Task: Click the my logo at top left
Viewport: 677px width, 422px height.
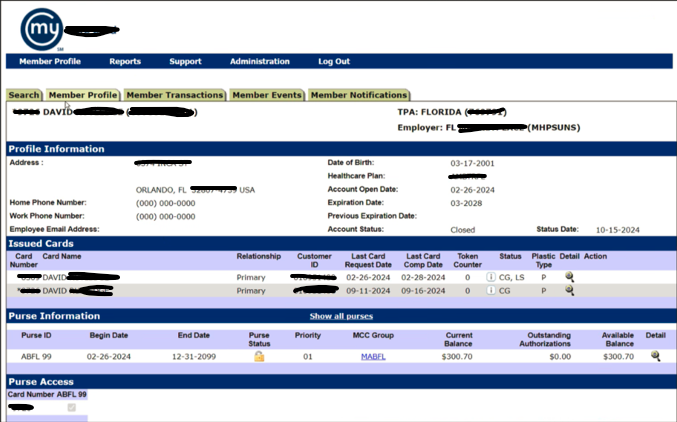Action: point(42,29)
